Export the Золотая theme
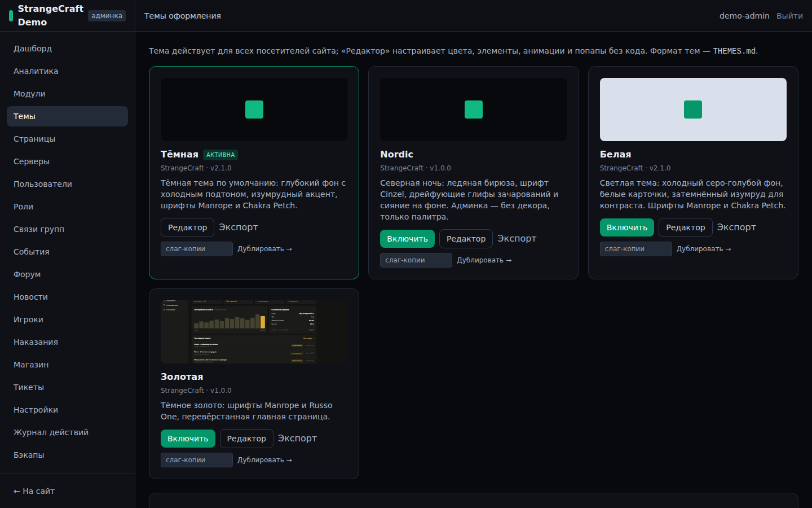The height and width of the screenshot is (508, 812). click(297, 438)
